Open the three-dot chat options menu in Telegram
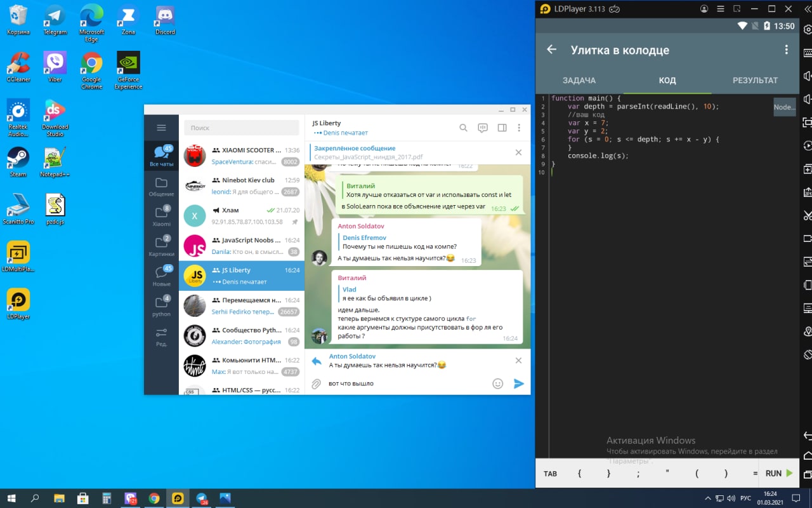This screenshot has height=508, width=812. [519, 128]
